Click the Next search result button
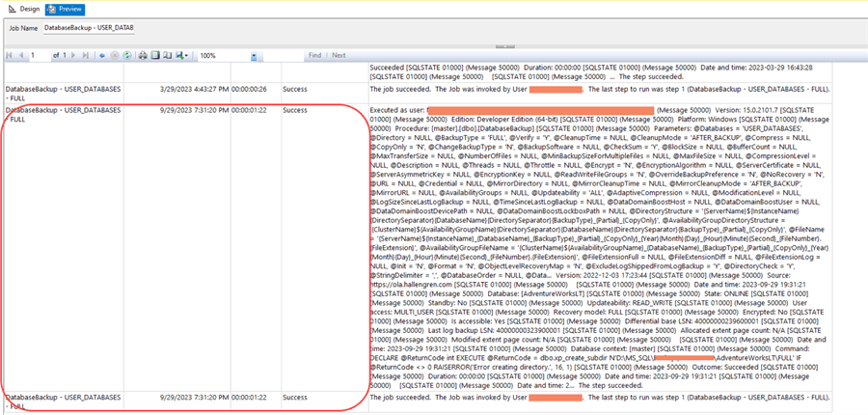868x415 pixels. (339, 56)
